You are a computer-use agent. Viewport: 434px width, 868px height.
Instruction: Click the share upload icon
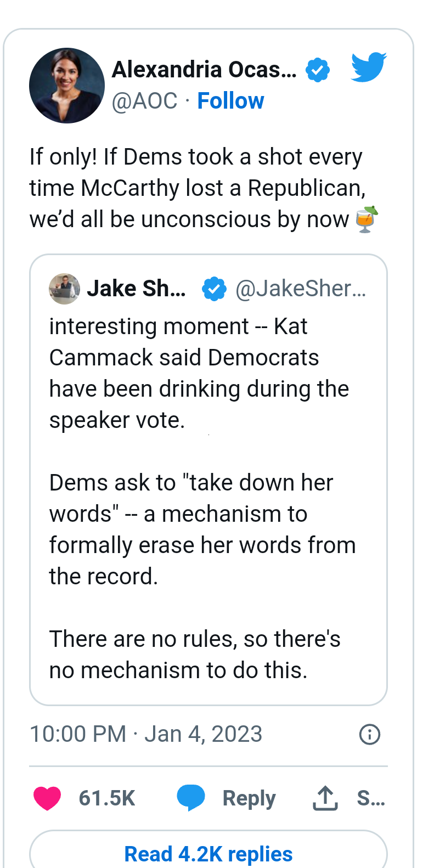325,798
